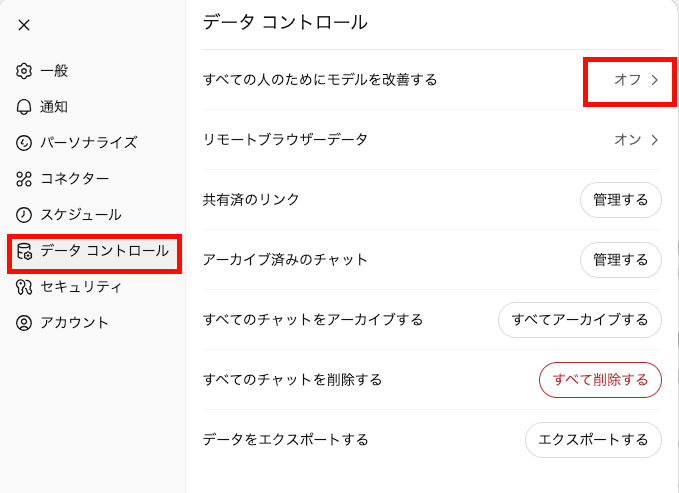679x493 pixels.
Task: Click the エクスポートする button
Action: pos(593,440)
